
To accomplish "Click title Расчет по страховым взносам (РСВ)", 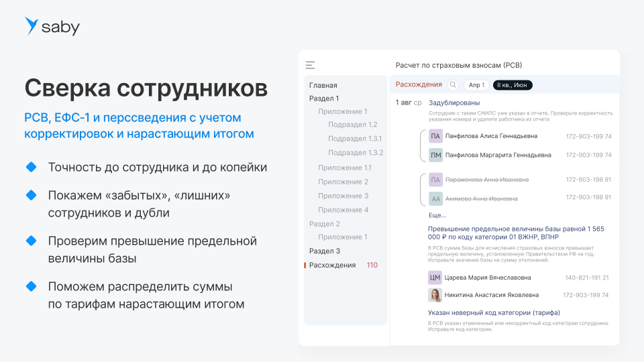I will tap(458, 65).
